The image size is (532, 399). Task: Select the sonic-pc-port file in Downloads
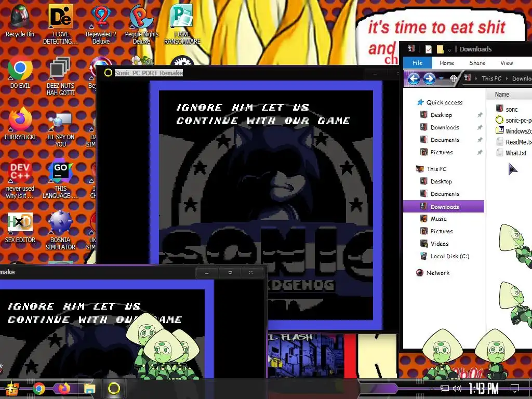(514, 120)
